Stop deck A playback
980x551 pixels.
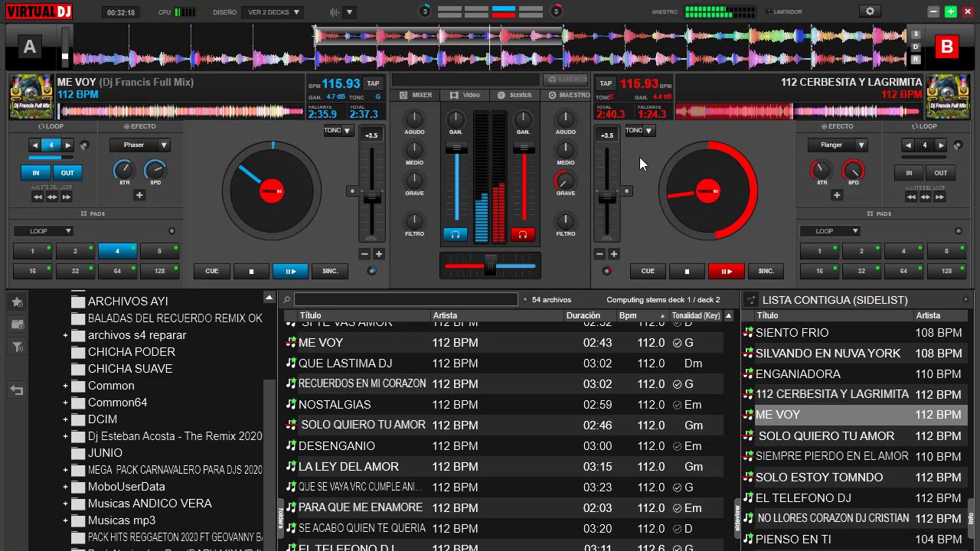click(251, 271)
